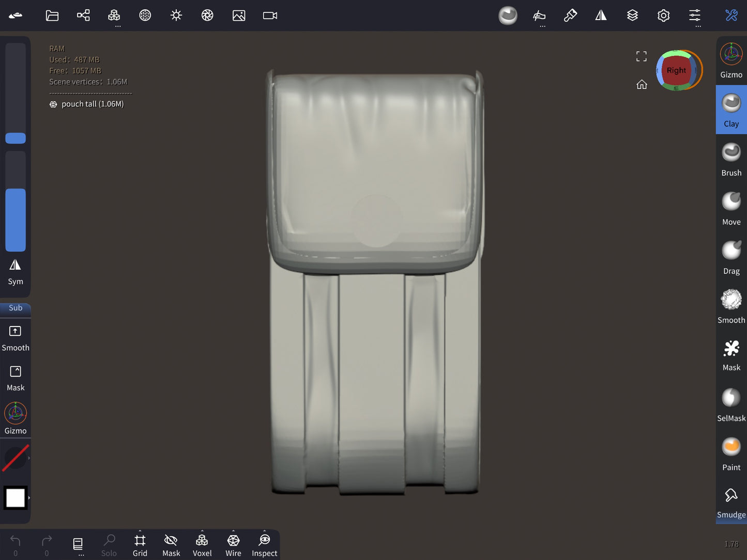Screen dimensions: 747x560
Task: Click the Used: 487 MB text
Action: click(74, 59)
